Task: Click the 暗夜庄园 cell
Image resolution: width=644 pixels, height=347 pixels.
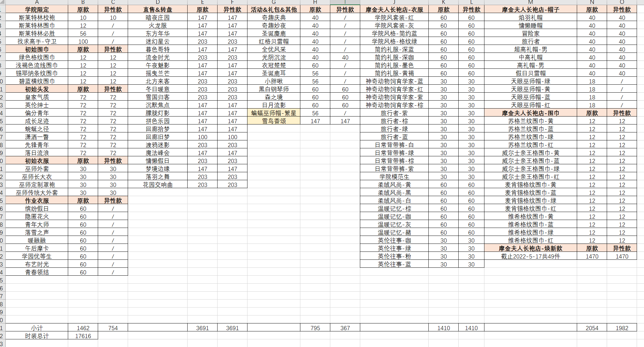Action: click(x=158, y=18)
